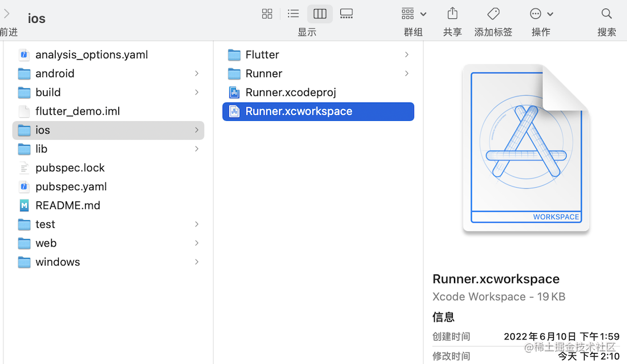Screen dimensions: 627x364
Task: Open the group-by dropdown
Action: (413, 14)
